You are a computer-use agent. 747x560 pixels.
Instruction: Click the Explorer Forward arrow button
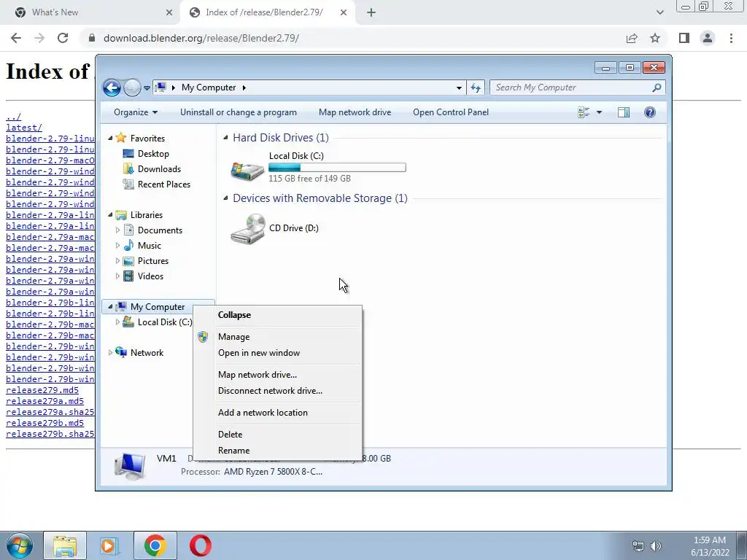pyautogui.click(x=132, y=87)
